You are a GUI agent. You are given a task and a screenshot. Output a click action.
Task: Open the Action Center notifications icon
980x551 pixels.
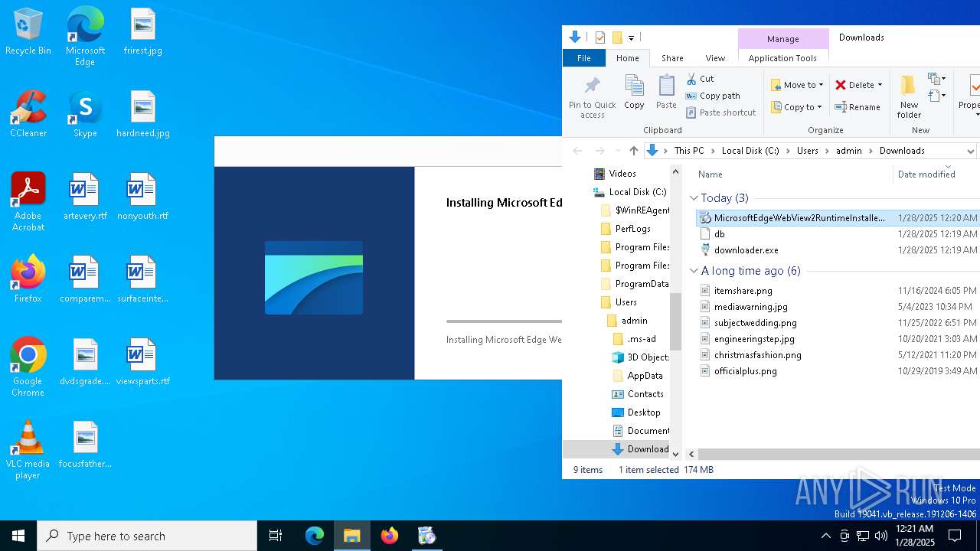coord(955,536)
